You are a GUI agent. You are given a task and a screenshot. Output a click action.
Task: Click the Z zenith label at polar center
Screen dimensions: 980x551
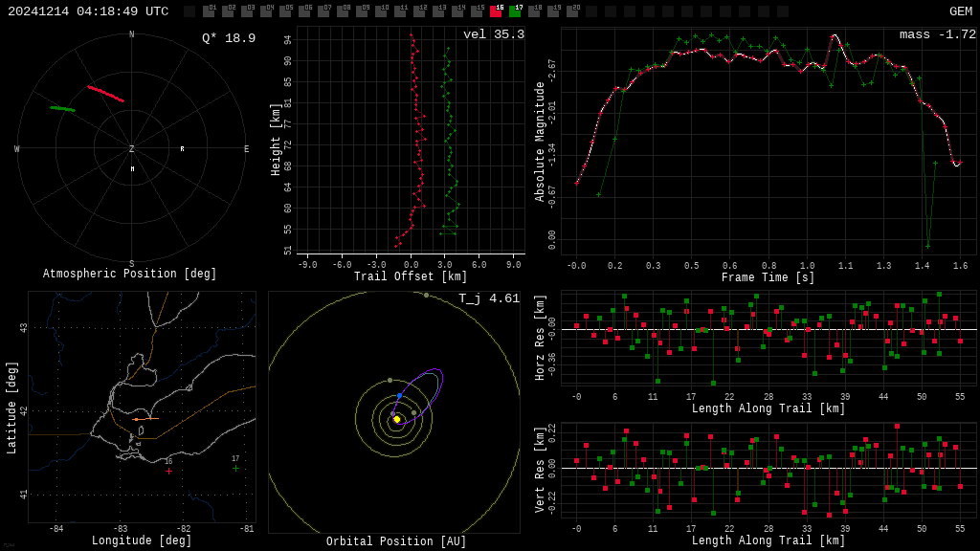131,148
